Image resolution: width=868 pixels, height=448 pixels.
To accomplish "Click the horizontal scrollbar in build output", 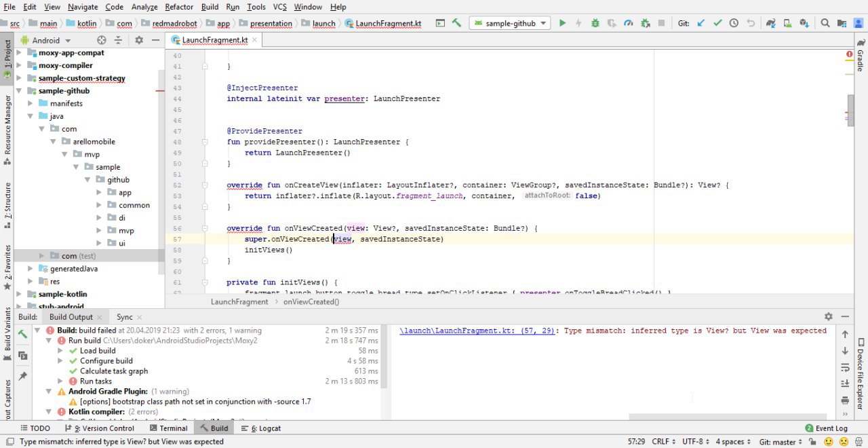I will (728, 417).
